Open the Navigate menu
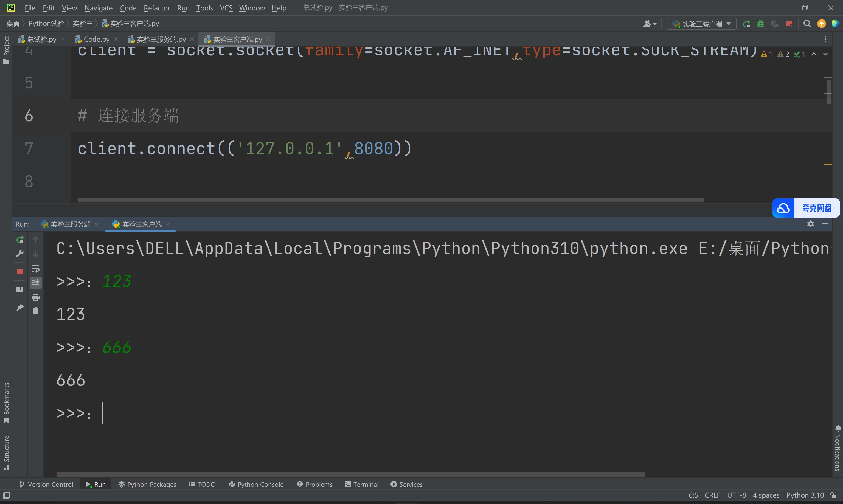 point(99,8)
